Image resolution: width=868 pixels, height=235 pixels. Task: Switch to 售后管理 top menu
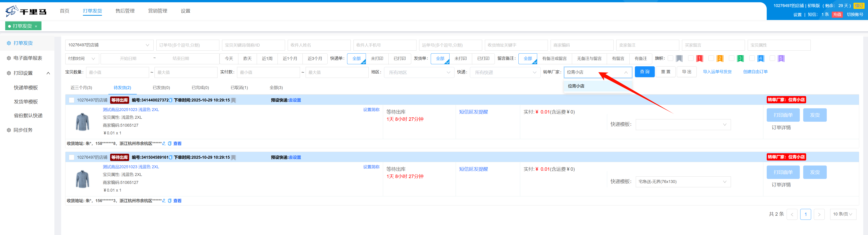(x=125, y=11)
